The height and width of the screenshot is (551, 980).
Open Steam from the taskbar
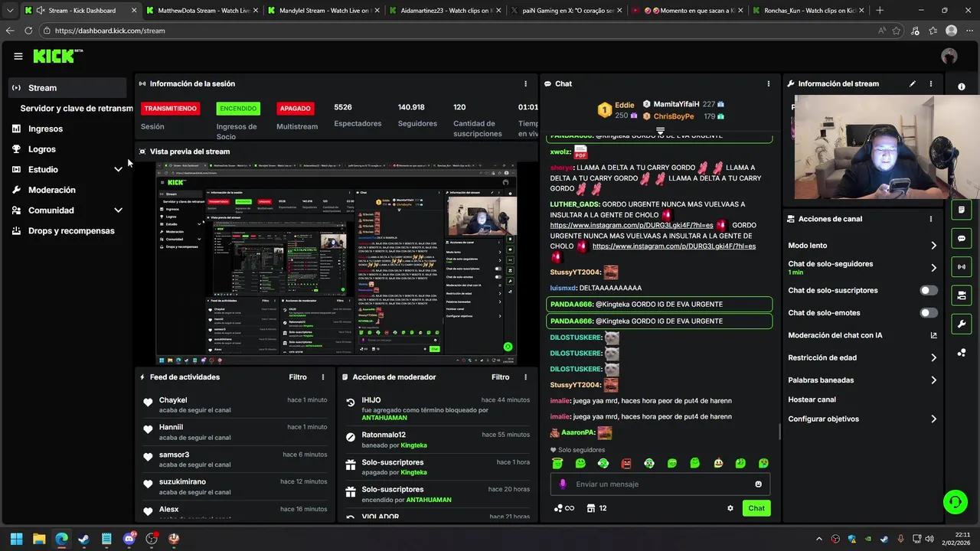tap(83, 539)
